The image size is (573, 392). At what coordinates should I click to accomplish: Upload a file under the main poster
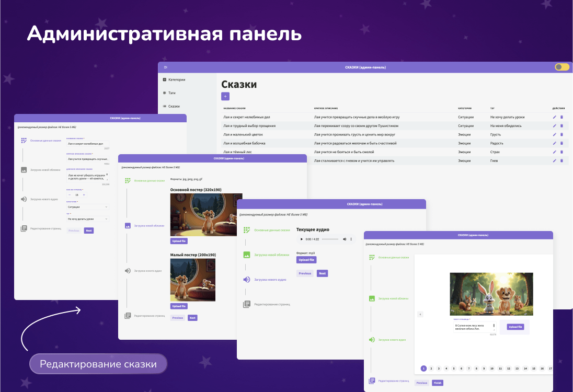179,241
